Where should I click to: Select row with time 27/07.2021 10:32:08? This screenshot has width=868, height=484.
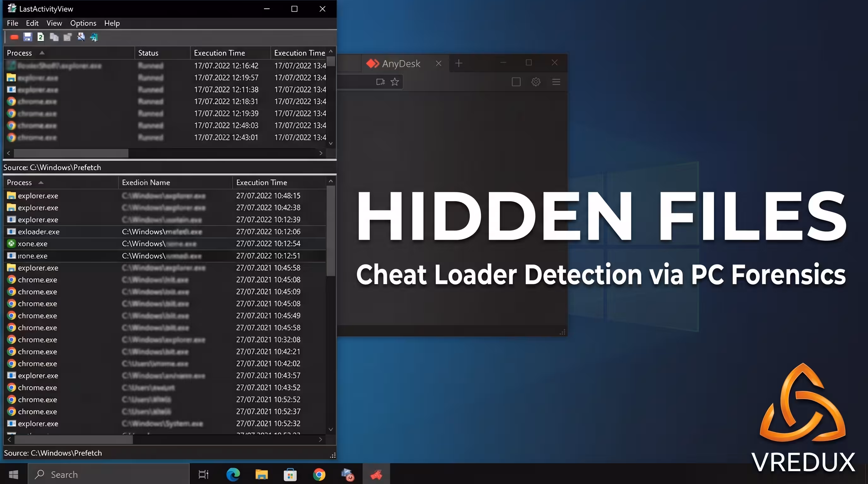coord(165,340)
